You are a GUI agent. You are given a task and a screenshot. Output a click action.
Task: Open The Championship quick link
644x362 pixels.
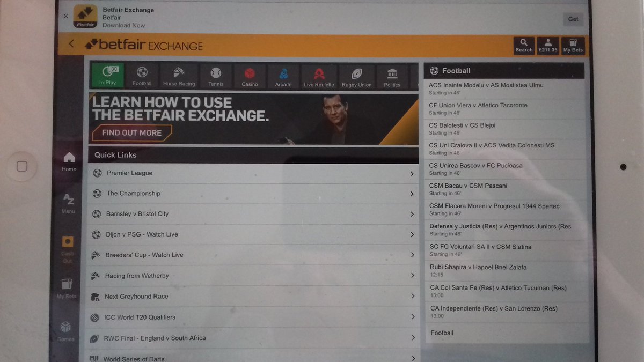pos(253,194)
